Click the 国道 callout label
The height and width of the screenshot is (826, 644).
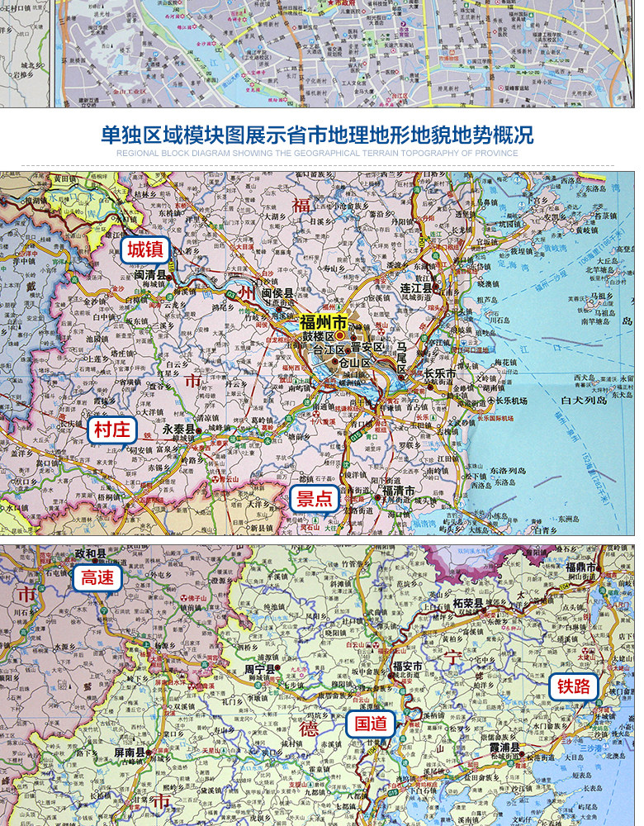point(371,724)
